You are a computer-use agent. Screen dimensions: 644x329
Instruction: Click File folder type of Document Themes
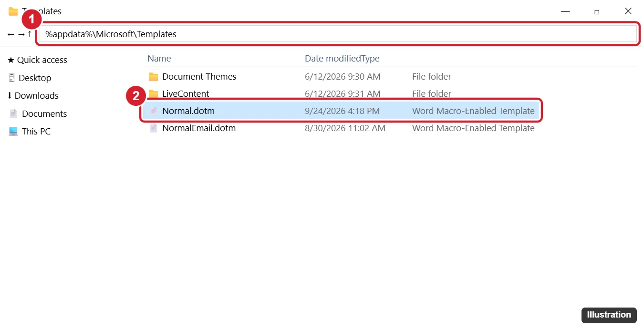[432, 77]
